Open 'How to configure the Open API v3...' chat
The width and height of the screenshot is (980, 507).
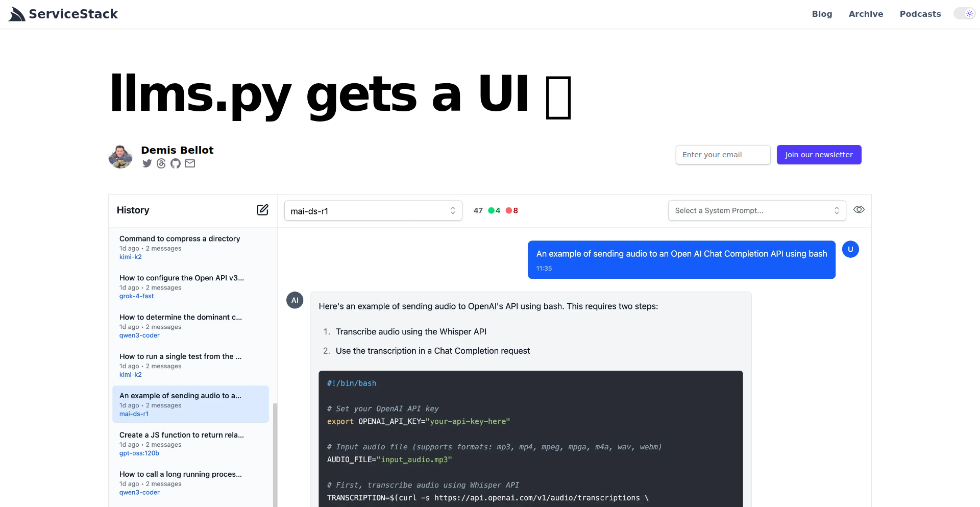click(190, 286)
